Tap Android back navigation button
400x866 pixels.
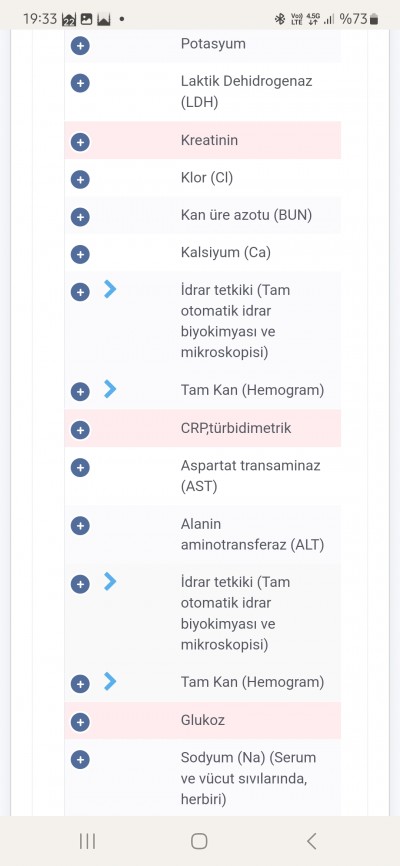tap(312, 841)
